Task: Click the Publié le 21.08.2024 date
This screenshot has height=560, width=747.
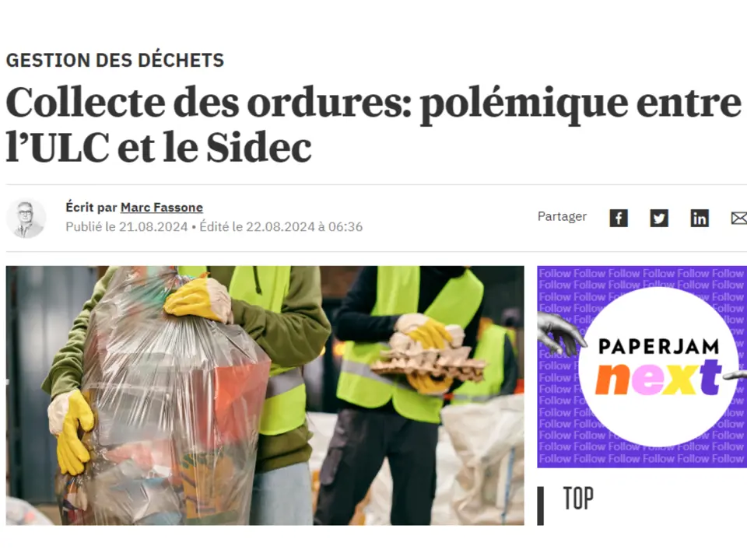Action: coord(126,226)
